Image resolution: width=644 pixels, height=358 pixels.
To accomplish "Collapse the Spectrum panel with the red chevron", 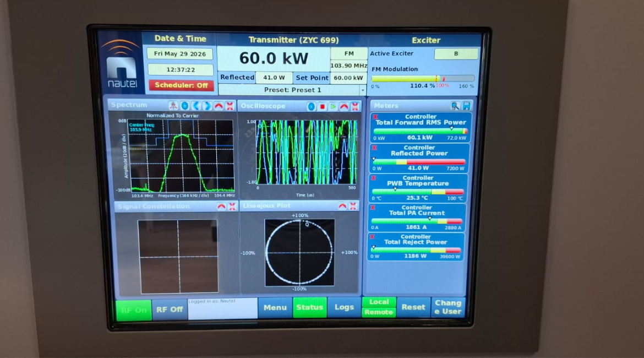I will tap(219, 106).
